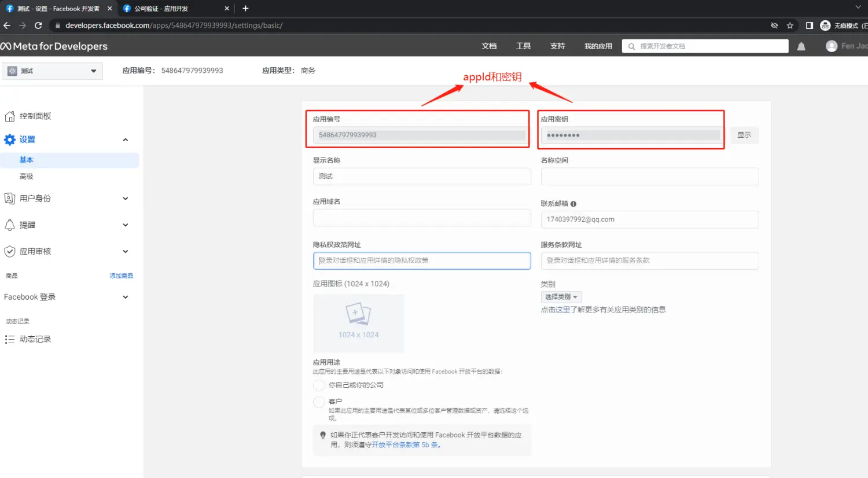
Task: Open a new browser tab
Action: click(245, 8)
